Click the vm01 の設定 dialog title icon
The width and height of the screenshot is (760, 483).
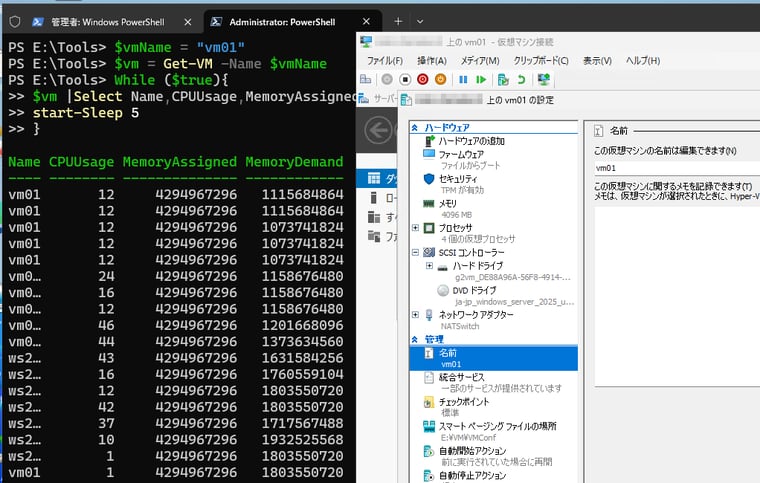(406, 100)
